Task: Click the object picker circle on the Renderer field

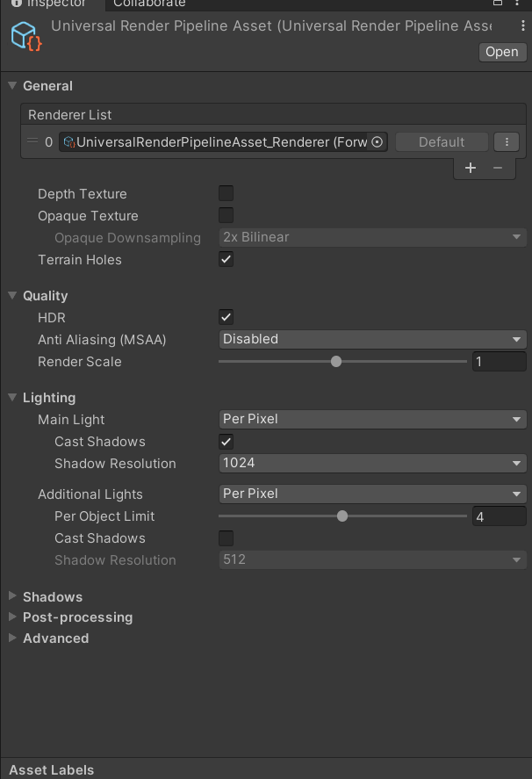Action: pyautogui.click(x=377, y=141)
